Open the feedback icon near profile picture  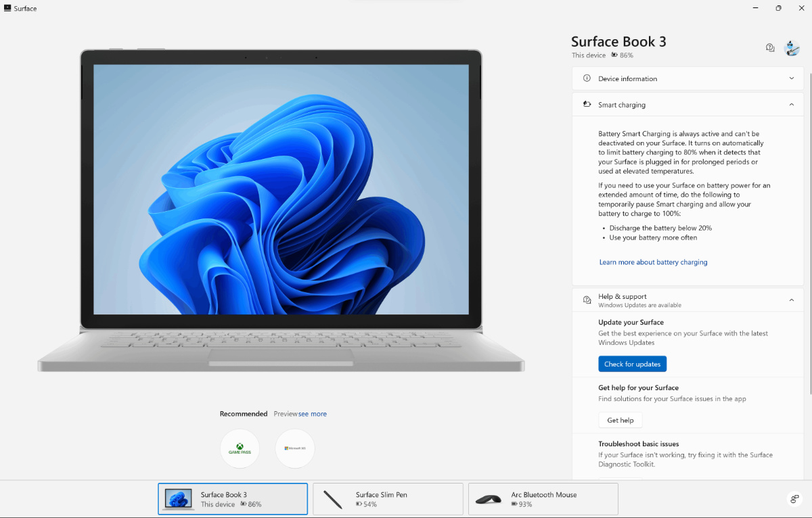(770, 48)
